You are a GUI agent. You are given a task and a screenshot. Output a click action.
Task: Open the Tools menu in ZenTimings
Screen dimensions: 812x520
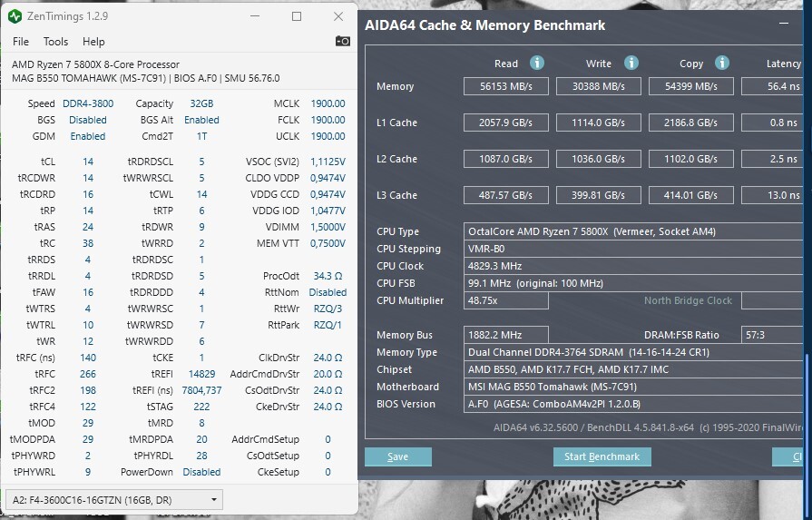55,42
